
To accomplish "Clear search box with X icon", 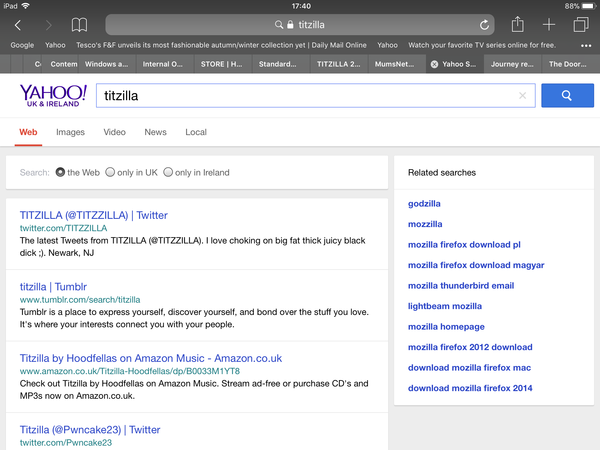I will pyautogui.click(x=522, y=96).
